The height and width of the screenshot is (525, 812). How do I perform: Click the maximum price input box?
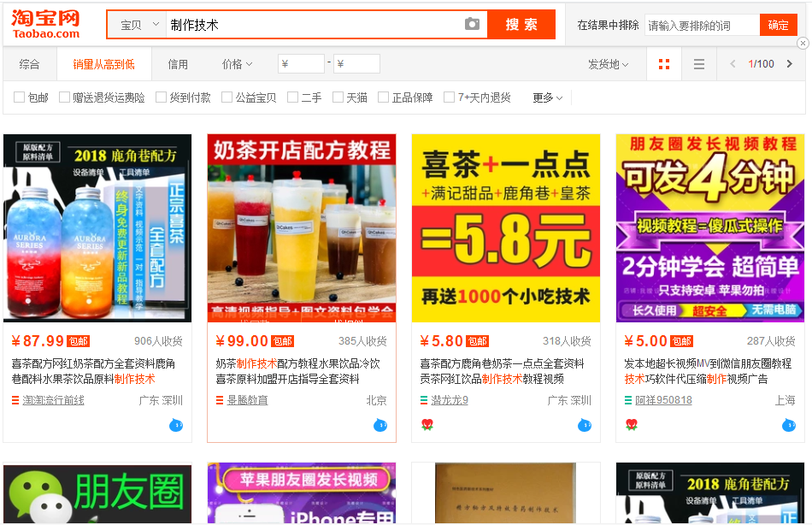356,64
